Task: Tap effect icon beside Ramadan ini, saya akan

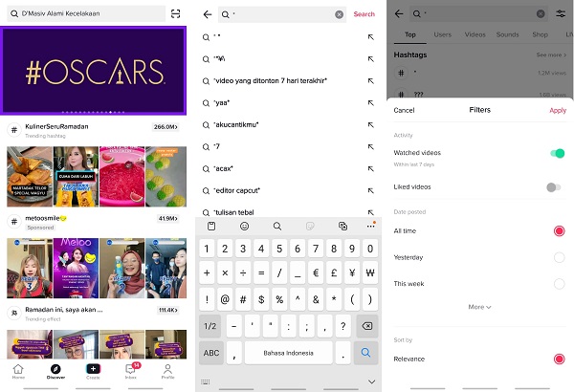Action: 14,313
